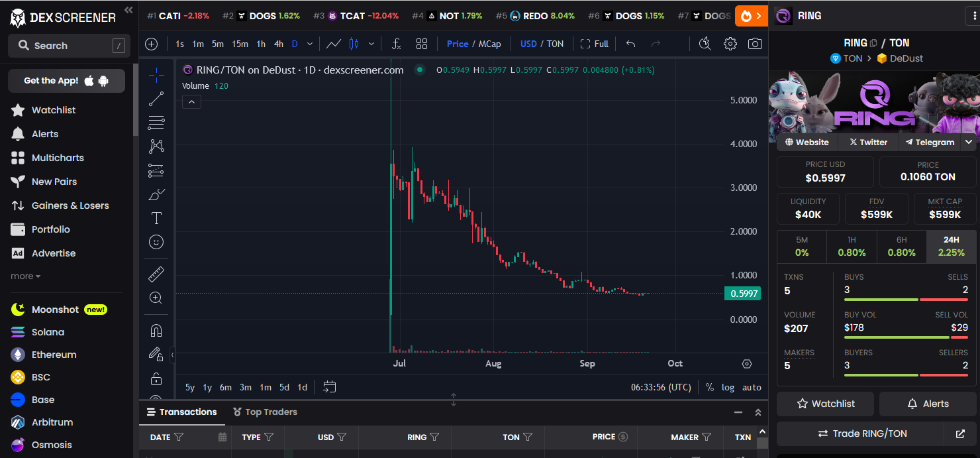The height and width of the screenshot is (458, 980).
Task: Select the Transactions tab
Action: pyautogui.click(x=181, y=412)
